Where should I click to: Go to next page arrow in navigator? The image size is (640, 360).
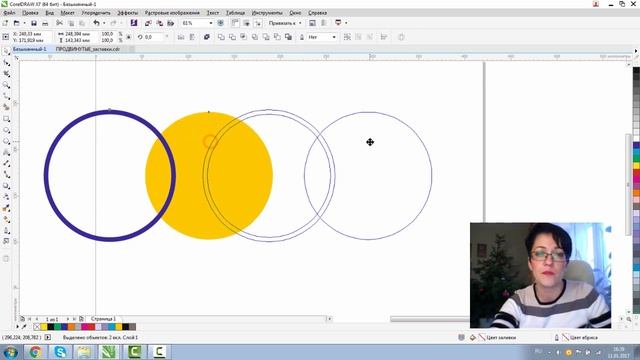point(68,319)
